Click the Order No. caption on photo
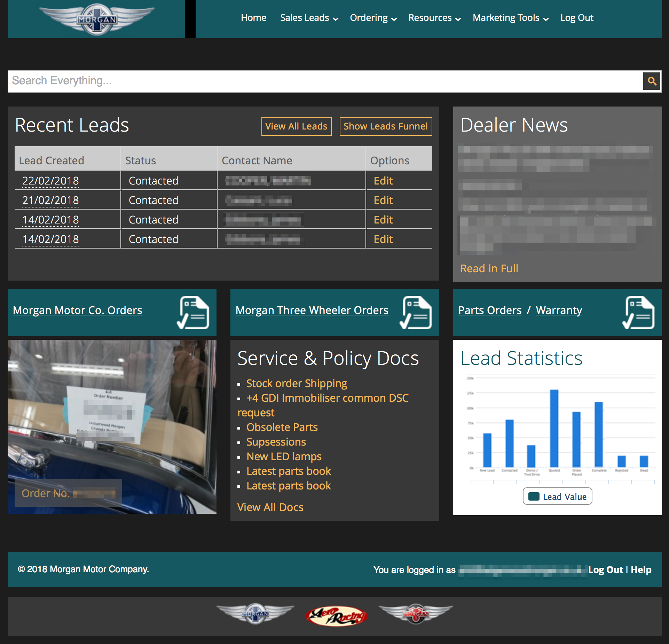669x644 pixels. point(68,493)
